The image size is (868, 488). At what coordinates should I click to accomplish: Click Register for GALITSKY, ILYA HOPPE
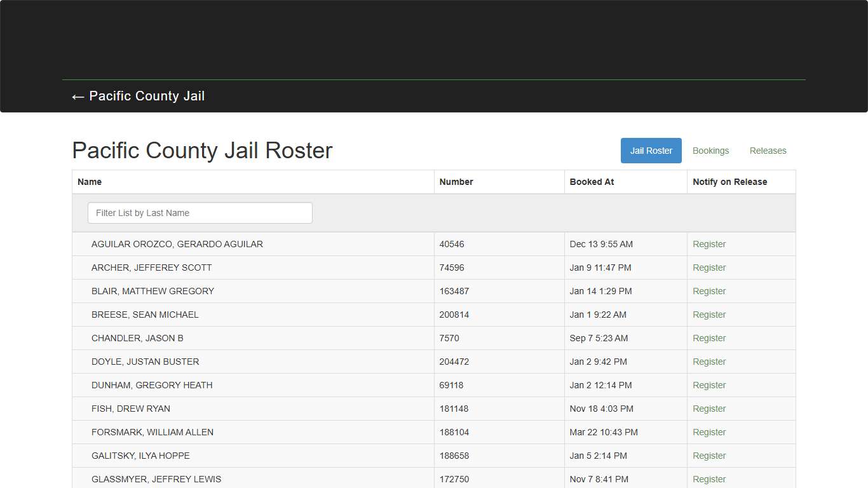[x=709, y=456]
